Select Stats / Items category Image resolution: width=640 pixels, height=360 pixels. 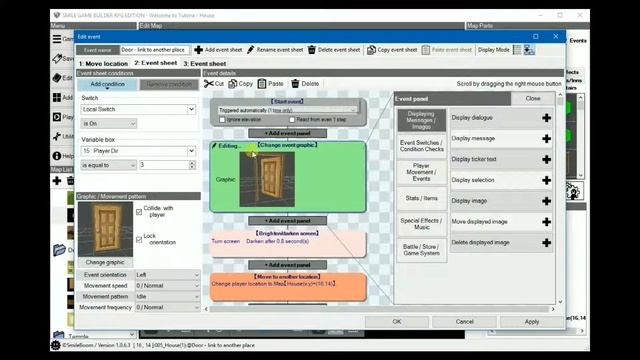[422, 198]
